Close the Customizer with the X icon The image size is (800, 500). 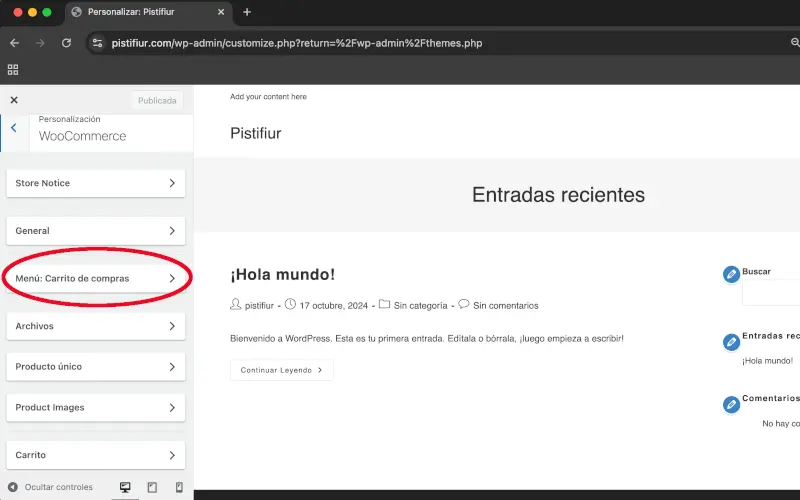[14, 100]
